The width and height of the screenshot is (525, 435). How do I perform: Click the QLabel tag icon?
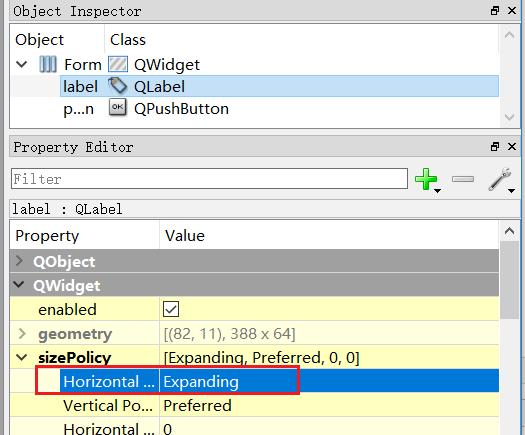[118, 86]
